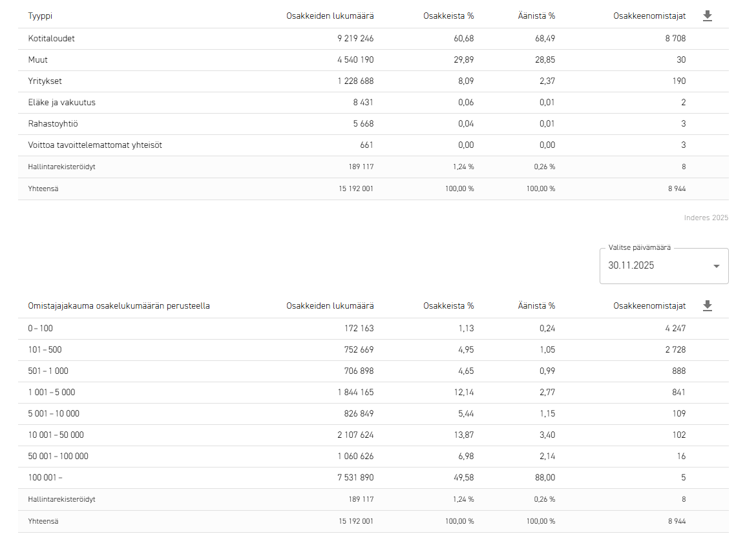Screen dimensions: 756x545
Task: Click the Tyyppi column header
Action: point(39,16)
